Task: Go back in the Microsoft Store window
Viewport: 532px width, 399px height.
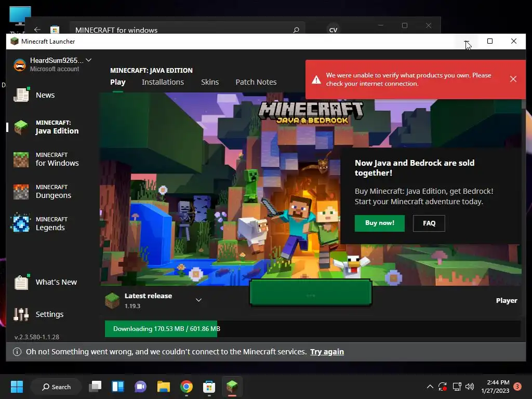Action: click(37, 30)
